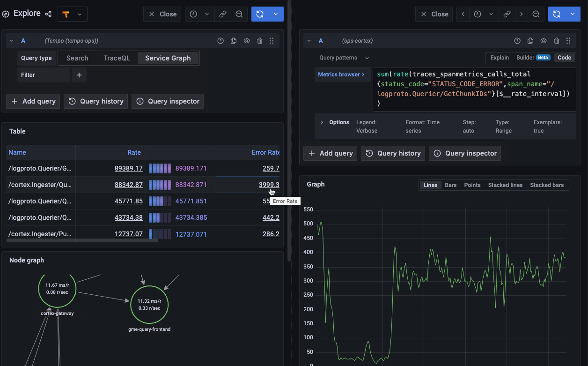Open help icon for ops-cortex query
588x366 pixels.
tap(517, 41)
